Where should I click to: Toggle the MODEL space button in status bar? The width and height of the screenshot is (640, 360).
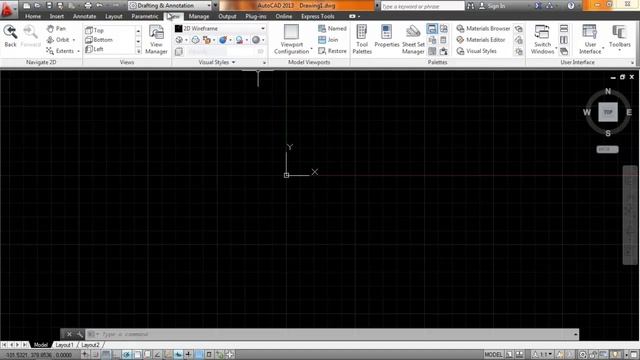[493, 355]
